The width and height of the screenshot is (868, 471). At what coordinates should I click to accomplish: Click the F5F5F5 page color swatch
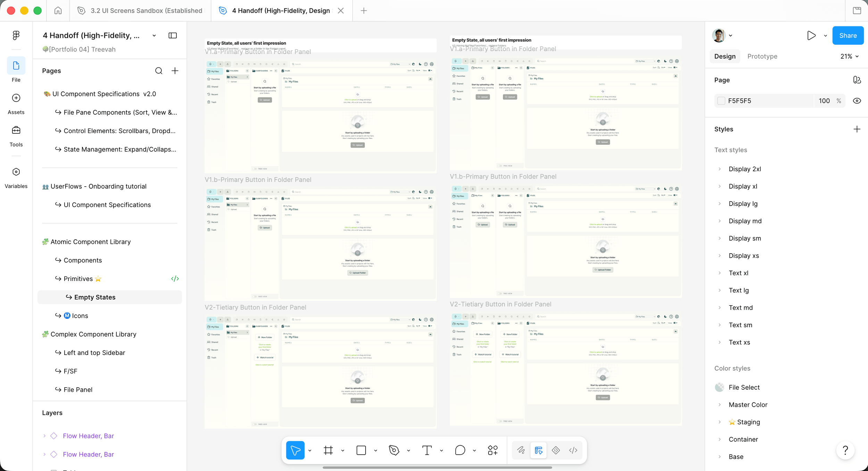(x=721, y=101)
